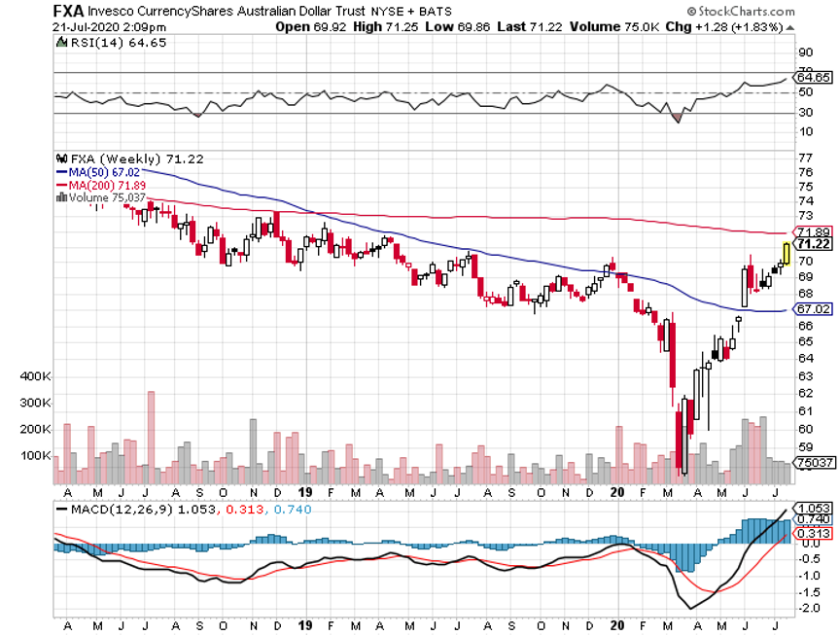Image resolution: width=840 pixels, height=636 pixels.
Task: Click the 21-Jul-2020 2:09pm timestamp
Action: [109, 27]
